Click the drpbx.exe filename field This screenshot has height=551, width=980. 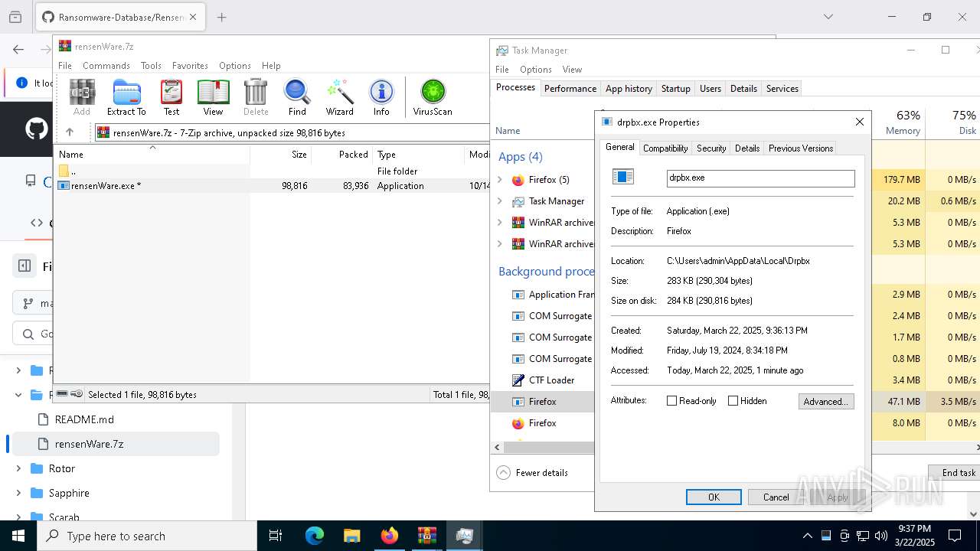pyautogui.click(x=760, y=178)
